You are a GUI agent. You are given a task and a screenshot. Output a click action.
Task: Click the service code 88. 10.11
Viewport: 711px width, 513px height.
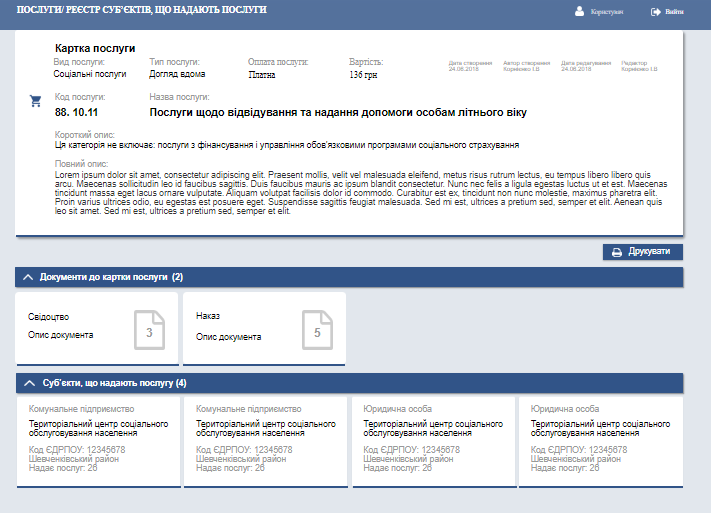76,112
